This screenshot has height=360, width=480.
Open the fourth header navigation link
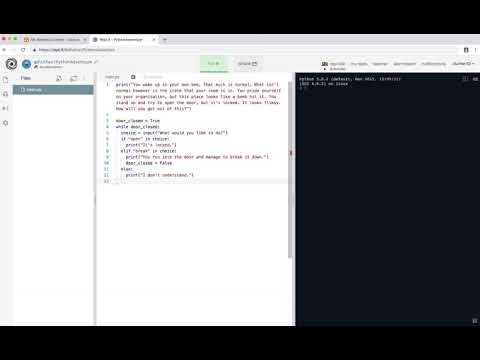click(404, 64)
